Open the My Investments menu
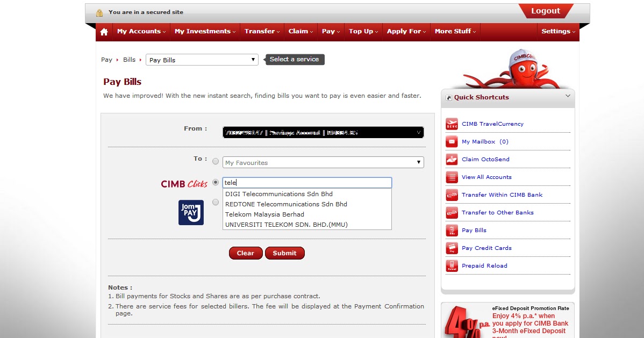Viewport: 644px width, 338px height. tap(205, 32)
